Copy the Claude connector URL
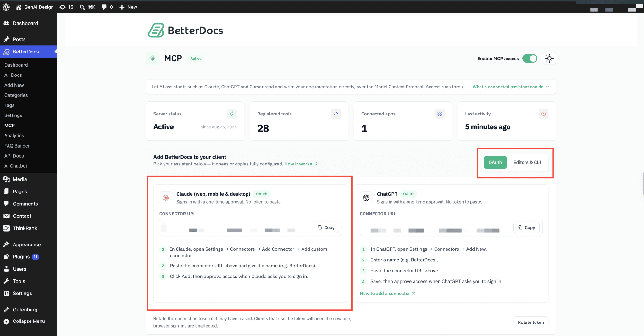The width and height of the screenshot is (644, 336). click(x=326, y=227)
